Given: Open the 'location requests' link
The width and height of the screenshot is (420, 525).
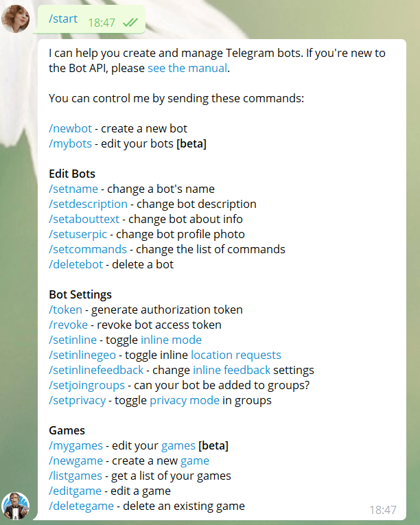Looking at the screenshot, I should point(236,355).
